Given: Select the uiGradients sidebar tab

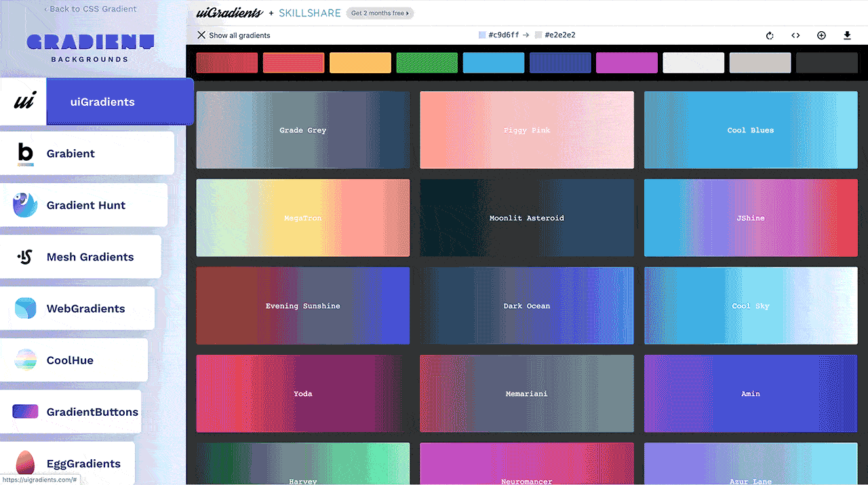Looking at the screenshot, I should click(102, 102).
